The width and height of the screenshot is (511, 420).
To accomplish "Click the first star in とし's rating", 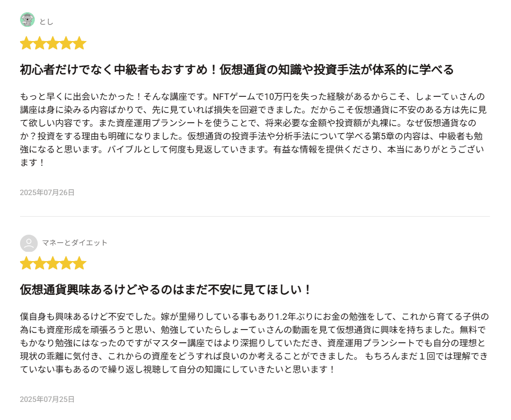I will click(x=26, y=43).
